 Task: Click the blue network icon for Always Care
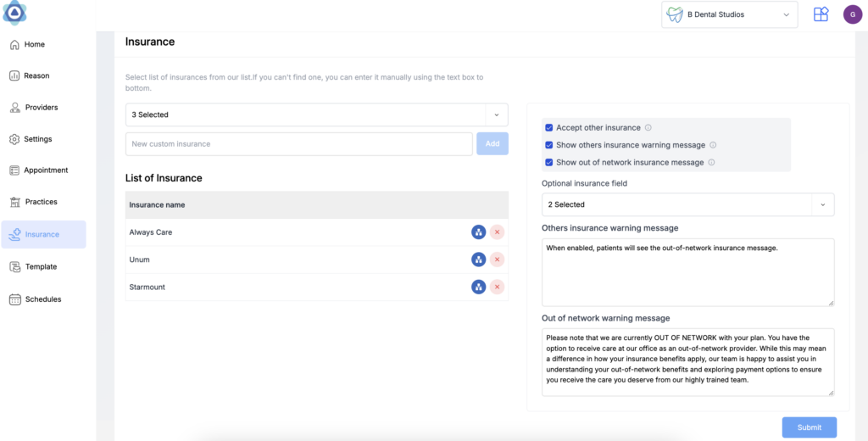pos(478,232)
